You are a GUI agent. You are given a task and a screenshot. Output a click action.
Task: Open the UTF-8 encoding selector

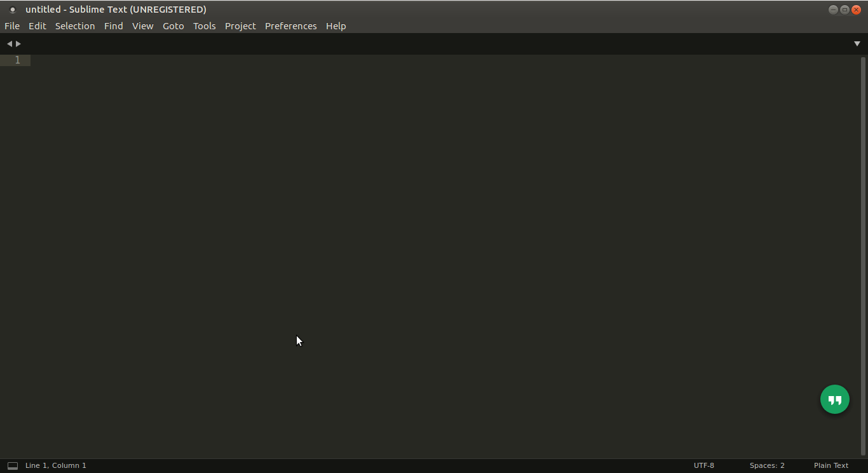[x=703, y=465]
